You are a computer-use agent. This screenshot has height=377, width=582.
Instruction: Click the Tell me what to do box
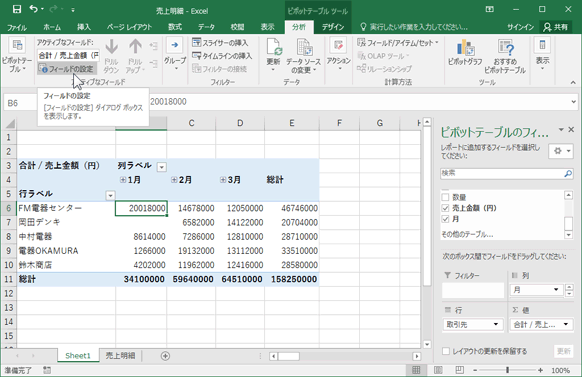coord(414,27)
